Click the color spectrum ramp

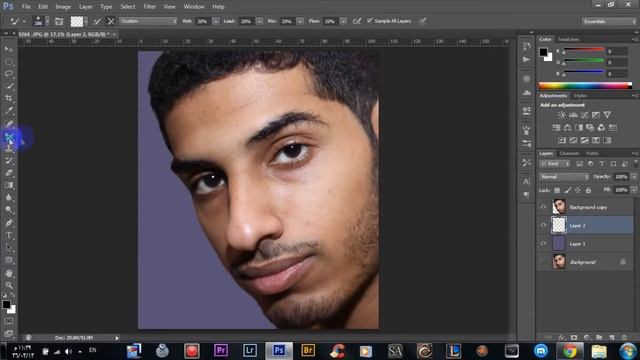tap(585, 85)
